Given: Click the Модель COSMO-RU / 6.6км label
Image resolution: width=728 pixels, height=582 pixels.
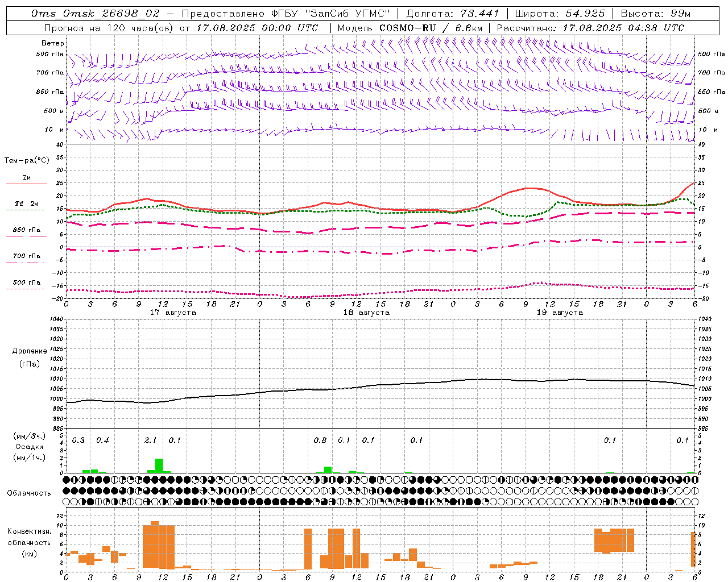Looking at the screenshot, I should click(x=409, y=28).
